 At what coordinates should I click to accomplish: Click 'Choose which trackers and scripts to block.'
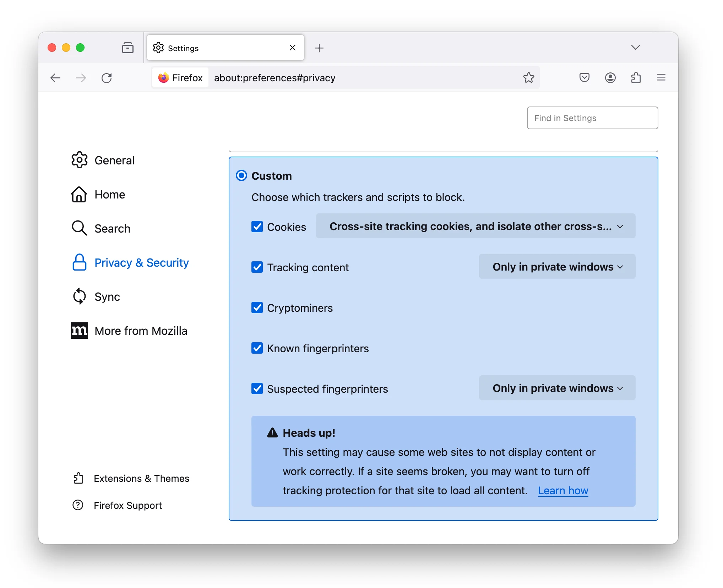(358, 197)
